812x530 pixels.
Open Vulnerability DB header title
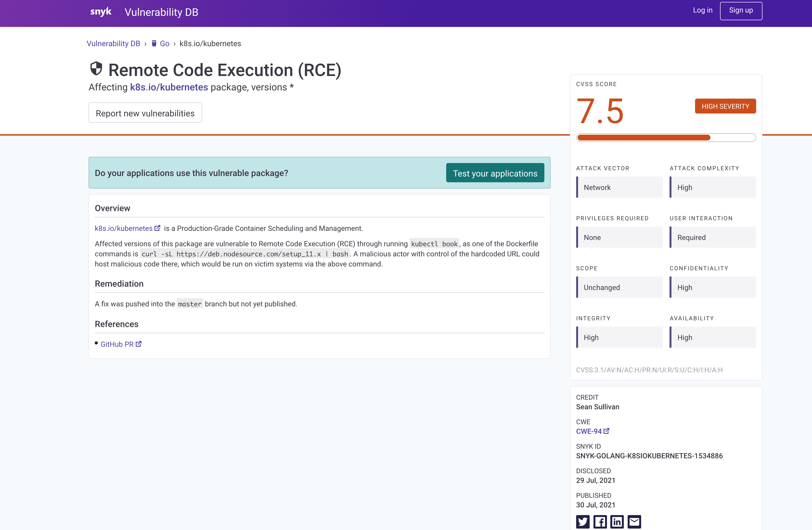(161, 12)
